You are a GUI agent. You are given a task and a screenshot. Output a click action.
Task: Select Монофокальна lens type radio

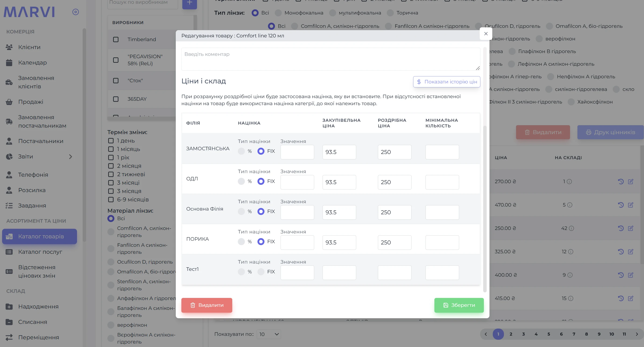(278, 13)
